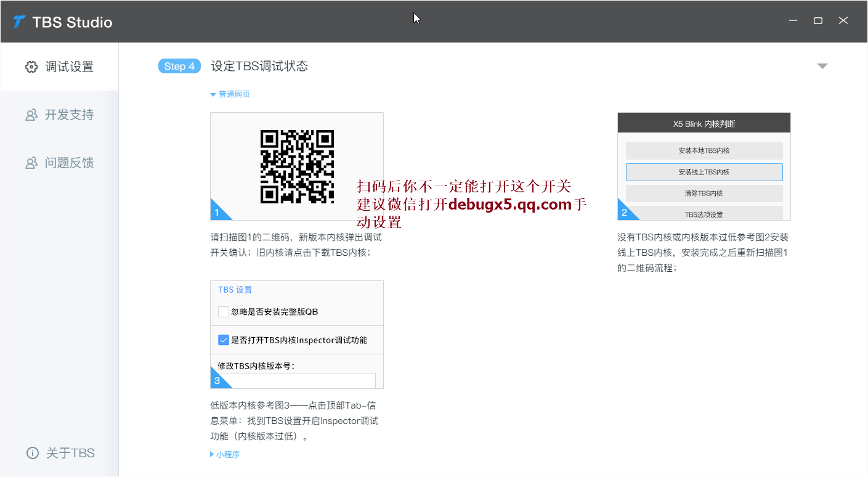This screenshot has width=868, height=477.
Task: Open the 开发支持 sidebar tab
Action: pos(59,115)
